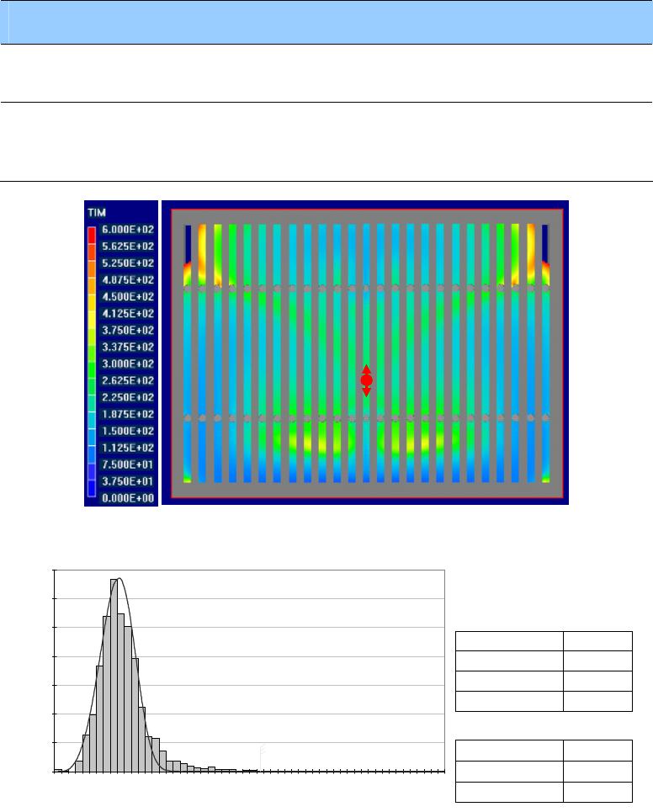Select the top-left cell of the upper table
This screenshot has width=653, height=812.
[x=509, y=640]
